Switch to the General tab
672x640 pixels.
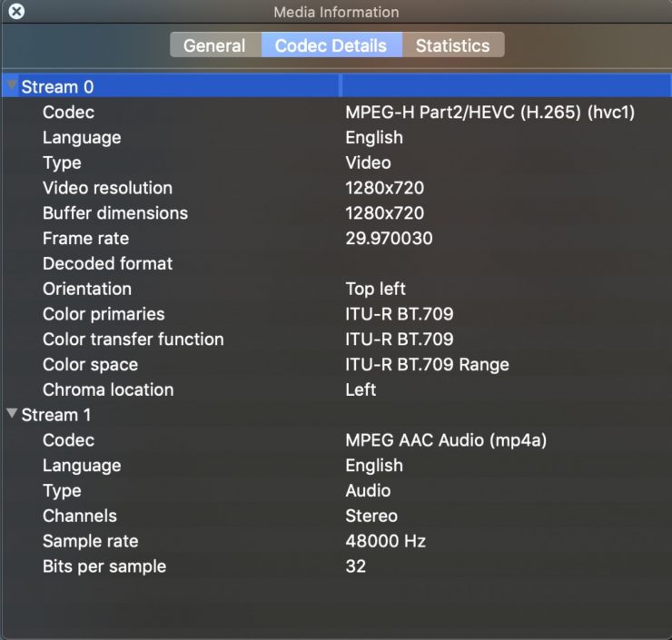point(214,45)
